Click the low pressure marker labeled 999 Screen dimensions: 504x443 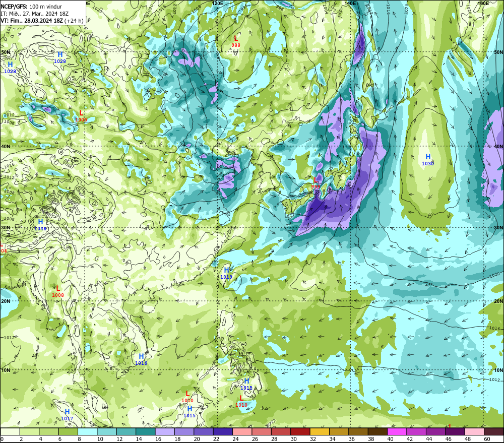(316, 183)
